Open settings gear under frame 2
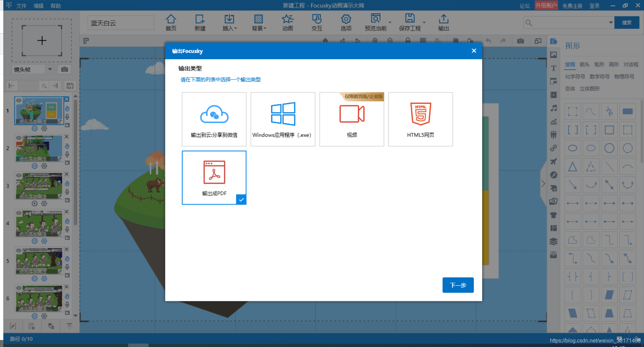Screen dimensions: 644x347 coord(44,166)
